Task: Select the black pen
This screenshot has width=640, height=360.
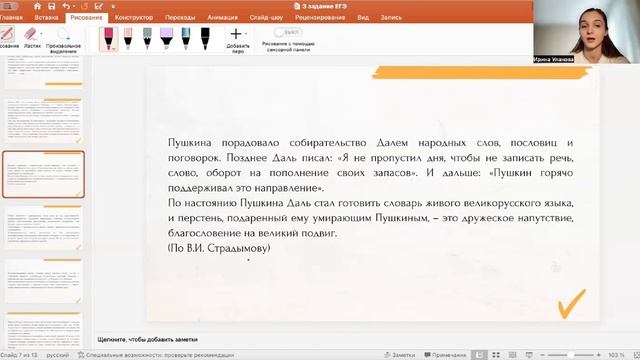Action: pyautogui.click(x=205, y=39)
